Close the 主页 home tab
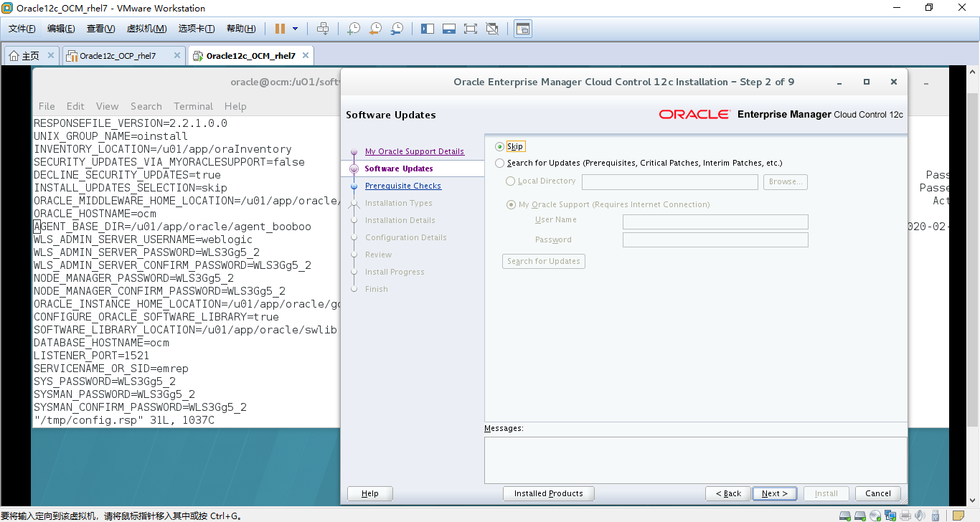980x522 pixels. point(51,55)
